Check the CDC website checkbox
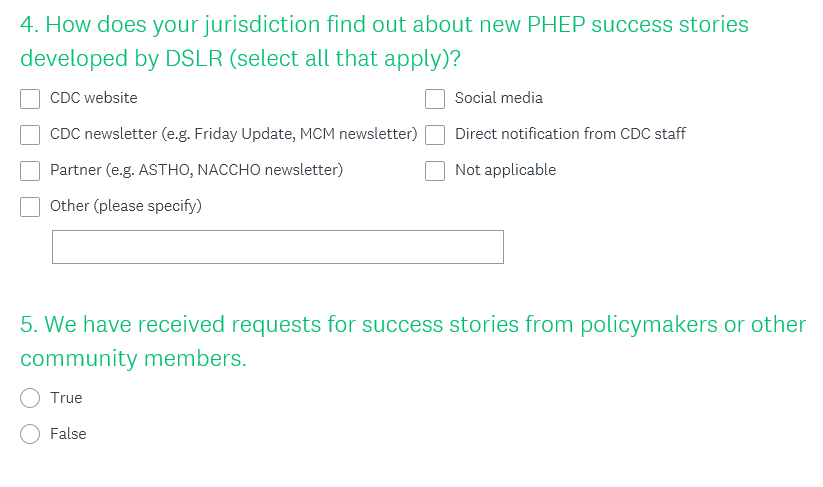The height and width of the screenshot is (487, 823). point(31,99)
